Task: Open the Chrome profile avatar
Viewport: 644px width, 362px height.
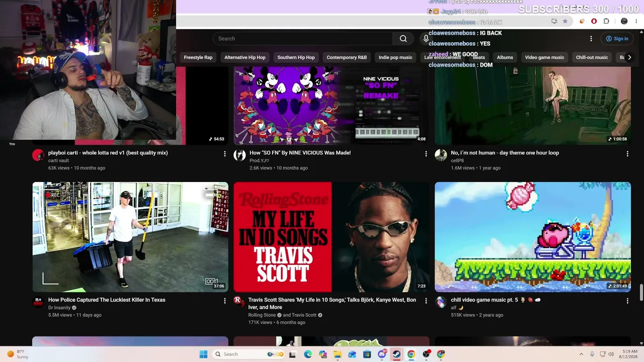Action: tap(624, 21)
